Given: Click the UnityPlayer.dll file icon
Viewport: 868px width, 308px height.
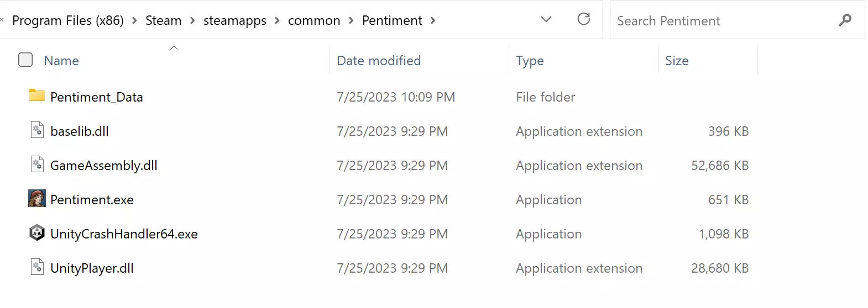Looking at the screenshot, I should (x=37, y=267).
